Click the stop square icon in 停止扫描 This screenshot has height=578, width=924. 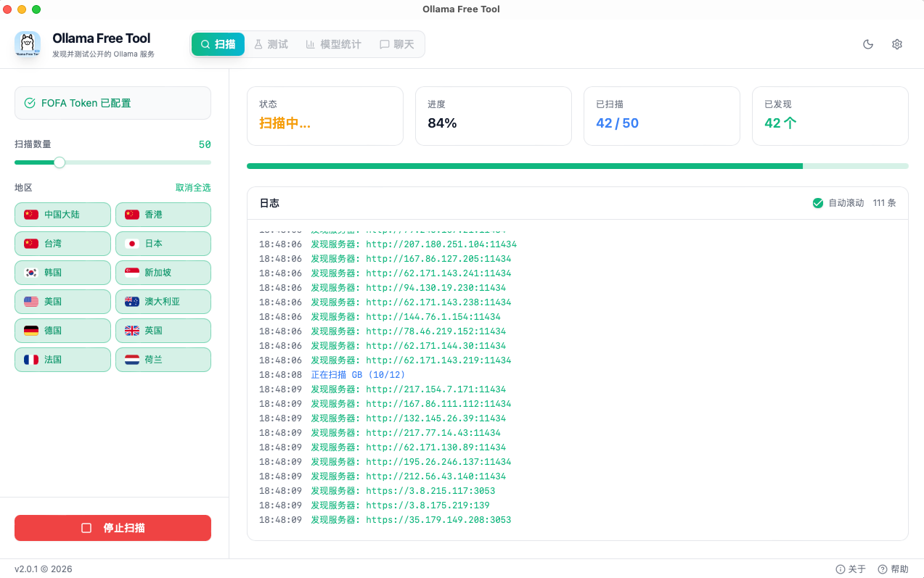point(86,528)
